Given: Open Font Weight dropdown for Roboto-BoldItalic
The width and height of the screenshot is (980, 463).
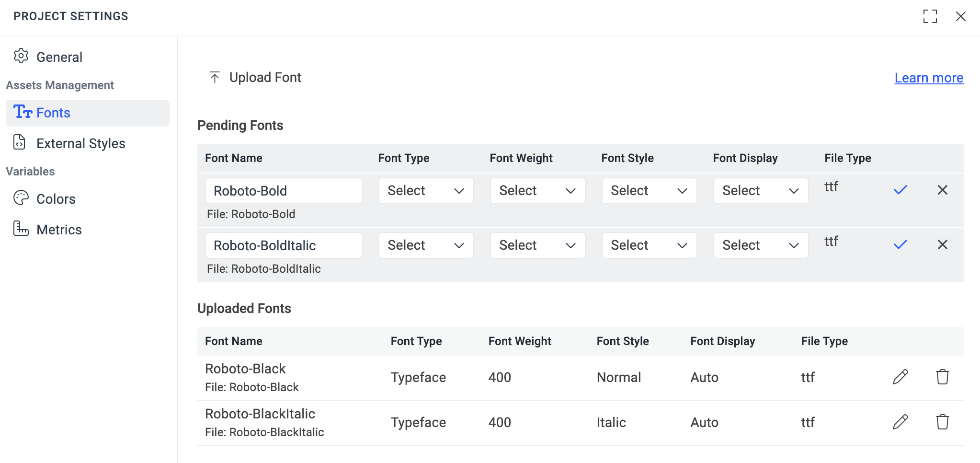Looking at the screenshot, I should tap(537, 245).
